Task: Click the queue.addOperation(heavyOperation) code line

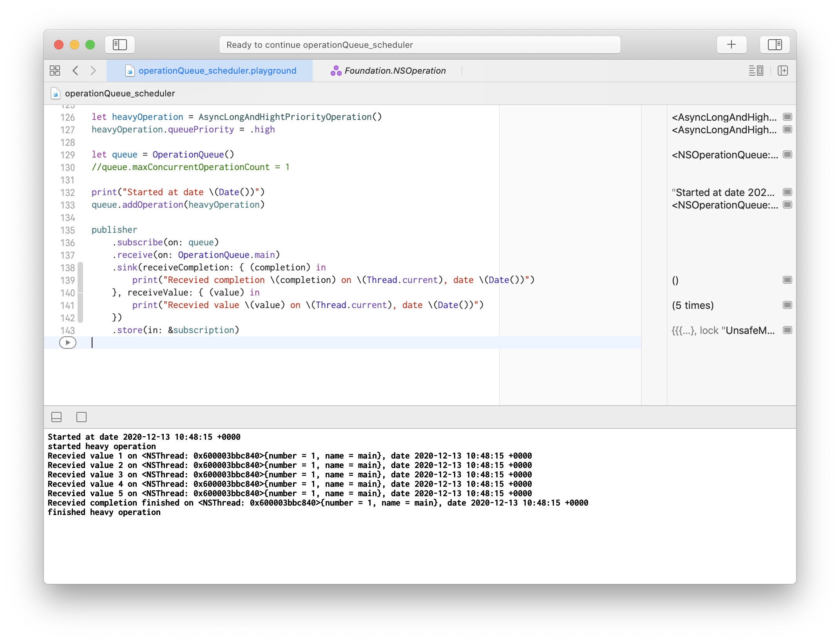Action: coord(178,205)
